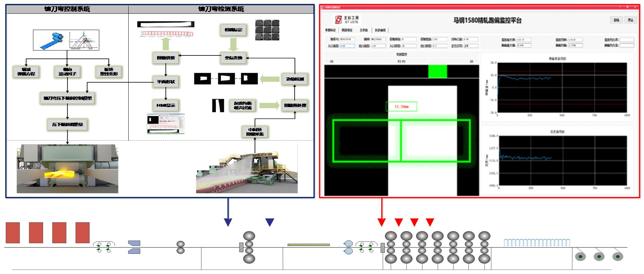Viewport: 644px width, 274px height.
Task: Click the 镰刀弯压下倾斜控制模型 box
Action: coord(68,99)
